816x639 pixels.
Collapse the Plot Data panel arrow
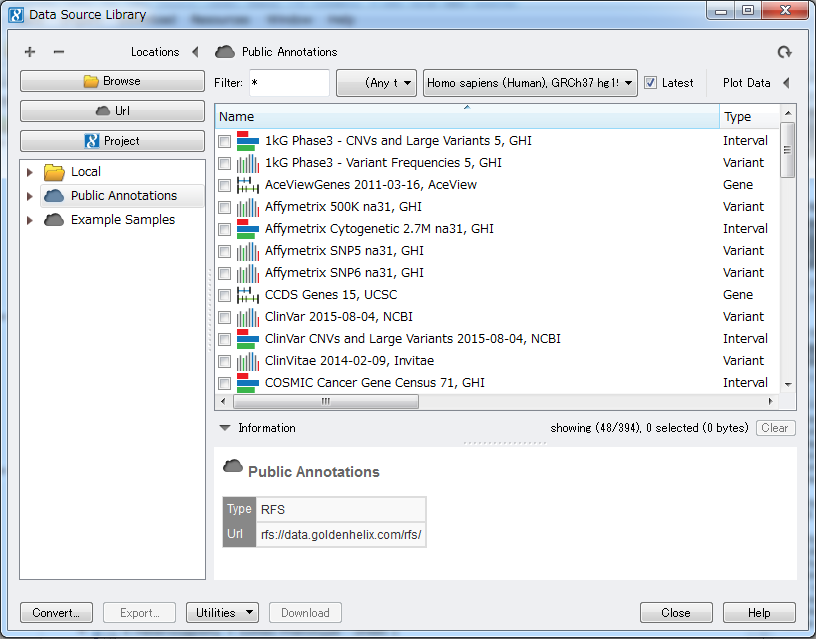coord(786,83)
